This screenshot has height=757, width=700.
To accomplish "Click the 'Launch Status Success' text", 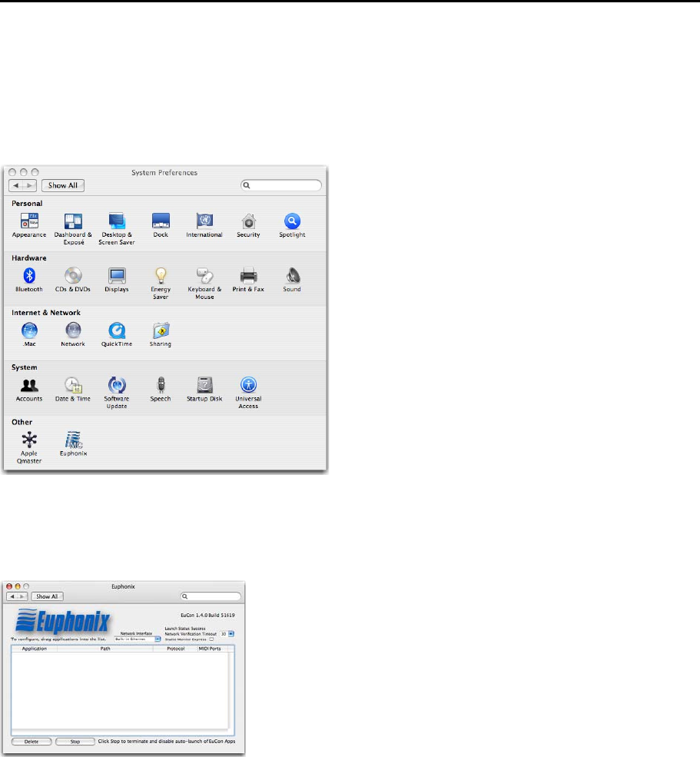I will 185,629.
